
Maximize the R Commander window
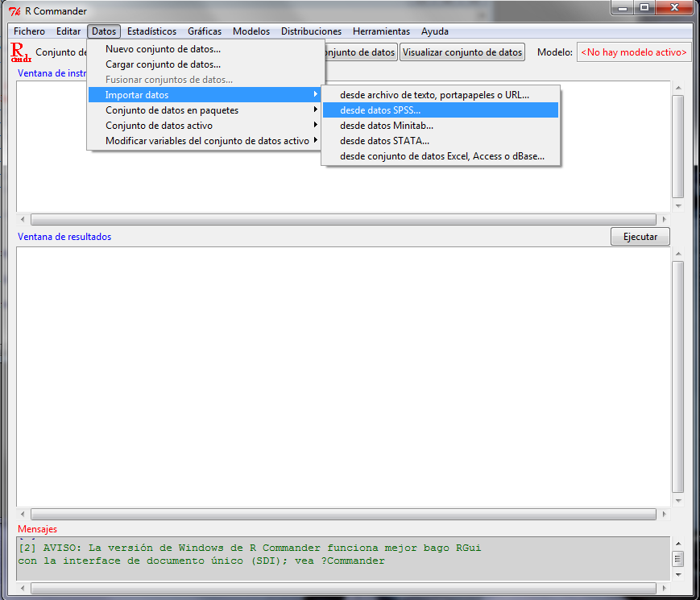pos(644,7)
